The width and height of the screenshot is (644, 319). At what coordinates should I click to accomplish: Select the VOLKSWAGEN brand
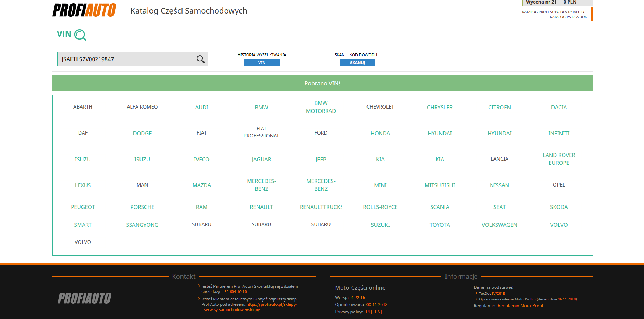tap(500, 225)
